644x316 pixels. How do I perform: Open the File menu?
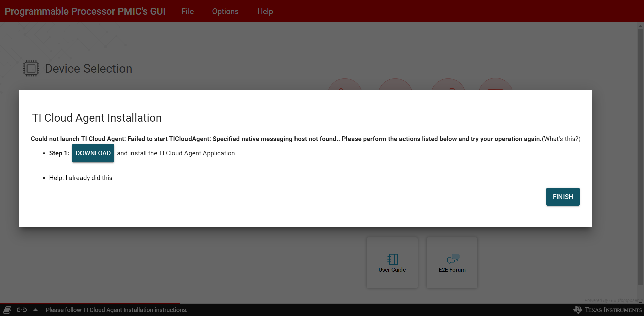click(x=187, y=11)
